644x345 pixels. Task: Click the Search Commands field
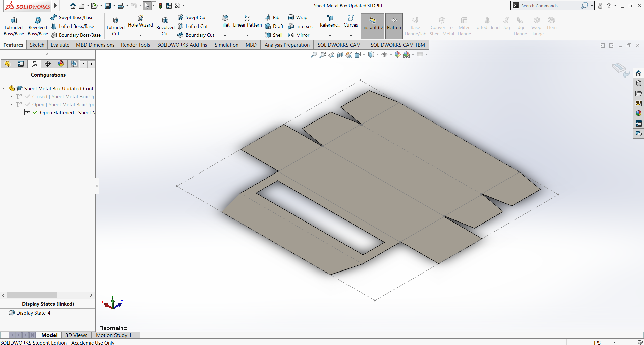tap(550, 6)
